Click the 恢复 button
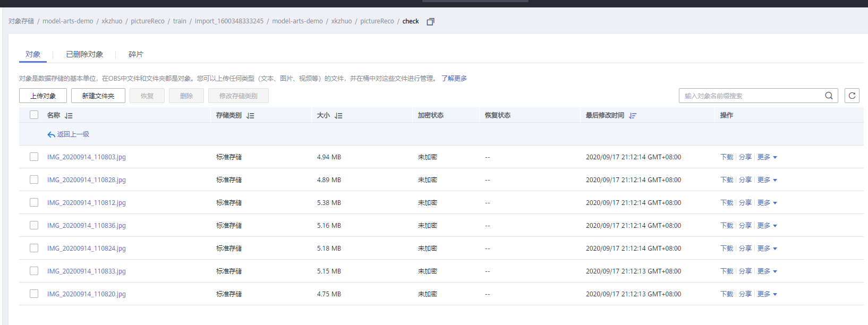 tap(147, 96)
